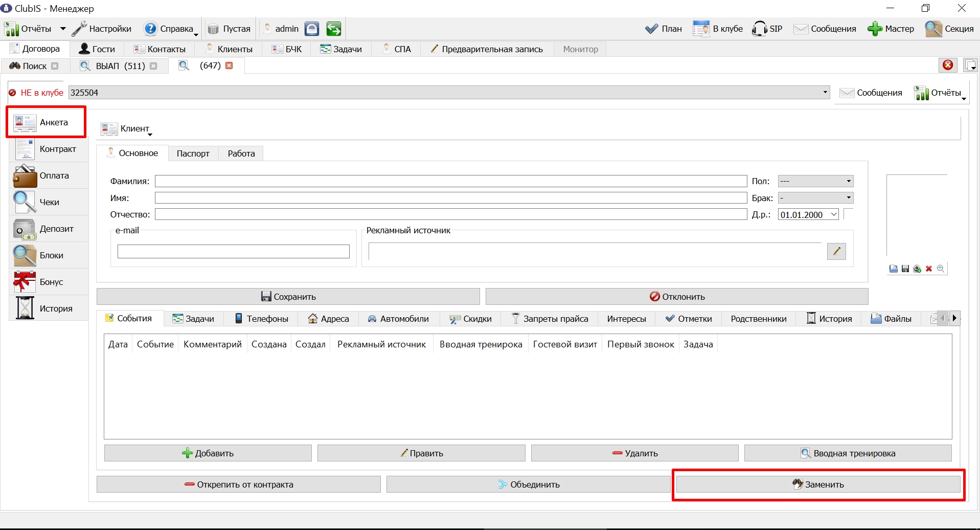Open the birth date picker dropdown

834,214
